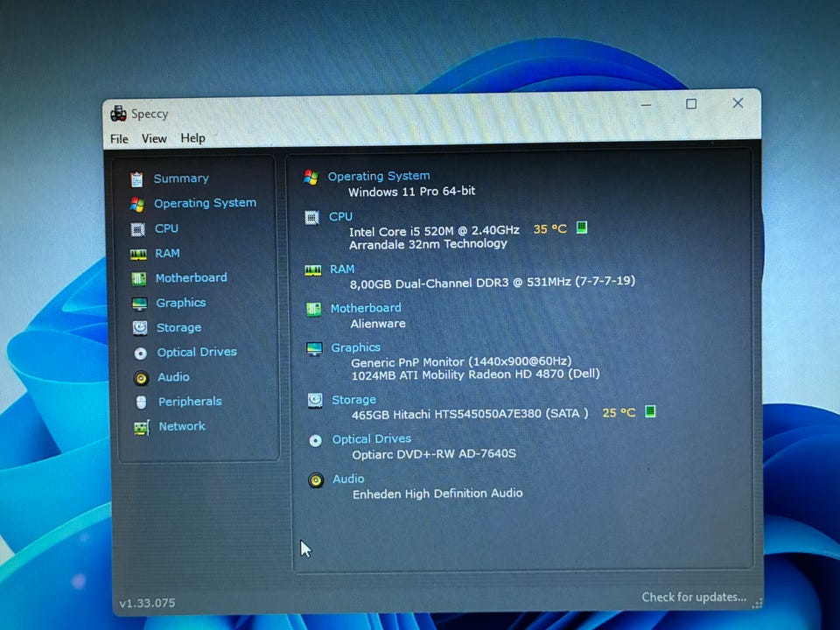Open the File menu

(119, 139)
